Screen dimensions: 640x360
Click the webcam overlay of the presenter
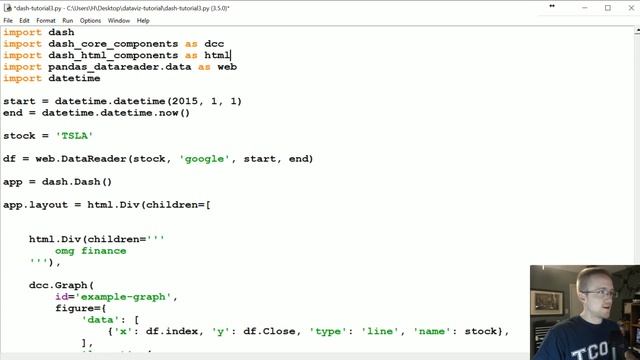(x=585, y=312)
